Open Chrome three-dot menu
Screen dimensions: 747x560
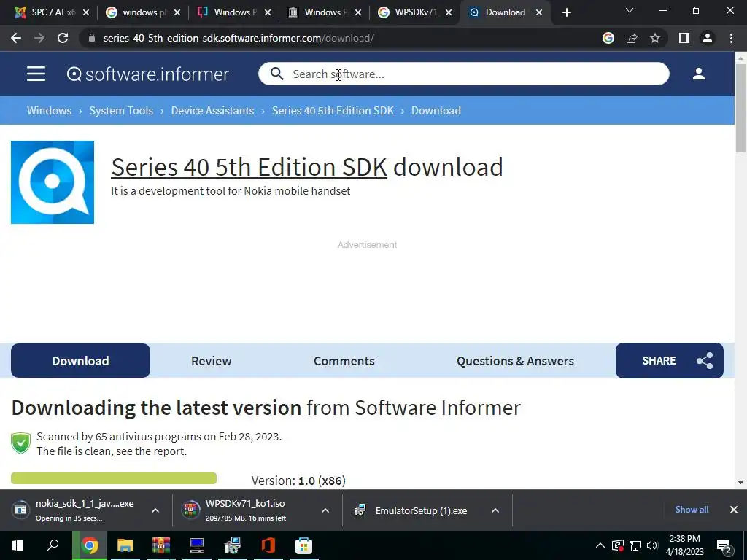coord(731,38)
